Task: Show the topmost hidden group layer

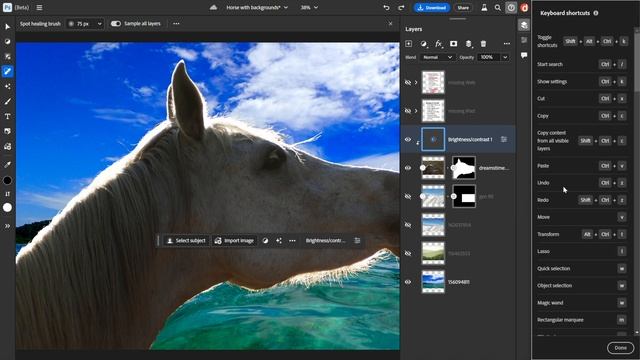Action: point(408,82)
